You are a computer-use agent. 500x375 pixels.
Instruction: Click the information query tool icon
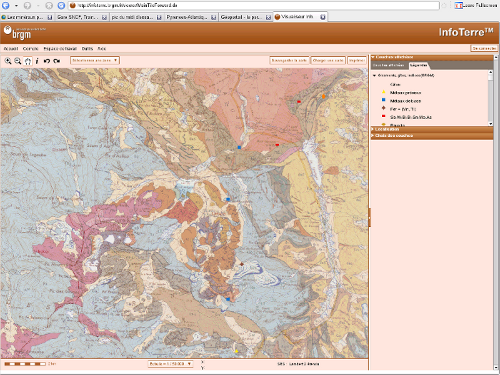(37, 61)
